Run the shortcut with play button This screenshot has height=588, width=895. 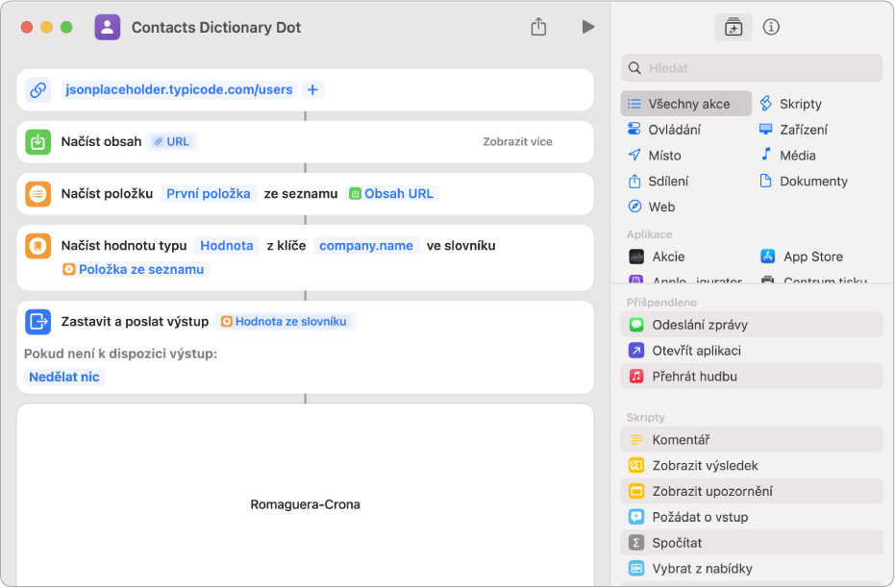[x=587, y=27]
